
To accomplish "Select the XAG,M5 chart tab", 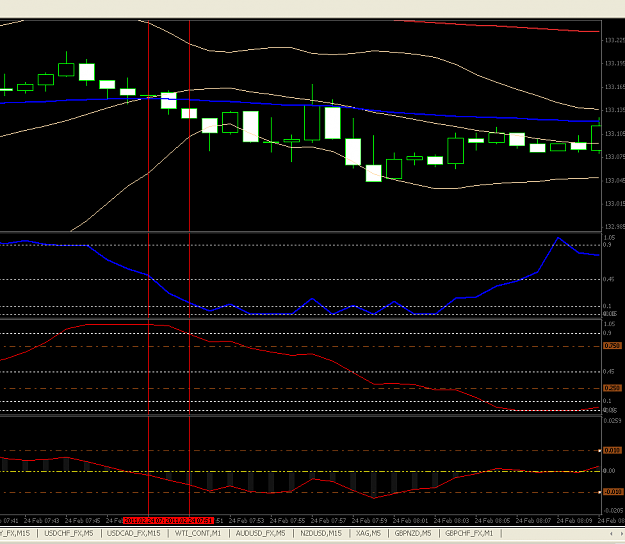I will tap(368, 533).
